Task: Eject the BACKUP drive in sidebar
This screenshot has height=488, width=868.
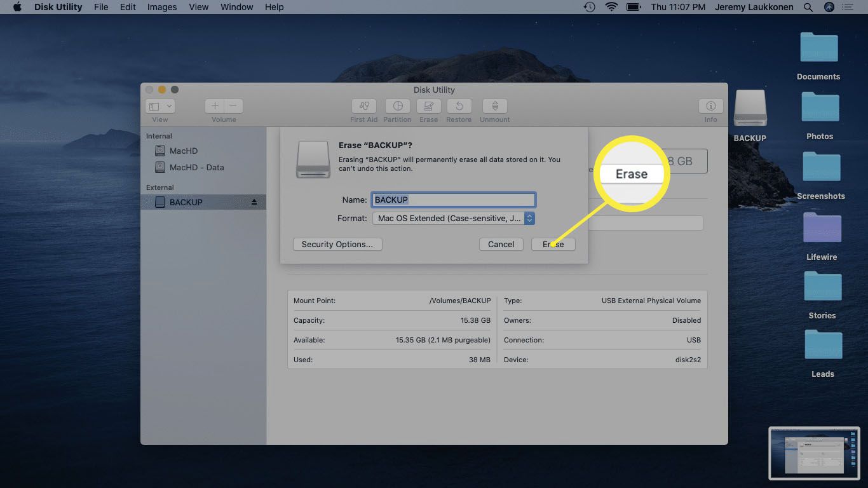Action: [254, 202]
